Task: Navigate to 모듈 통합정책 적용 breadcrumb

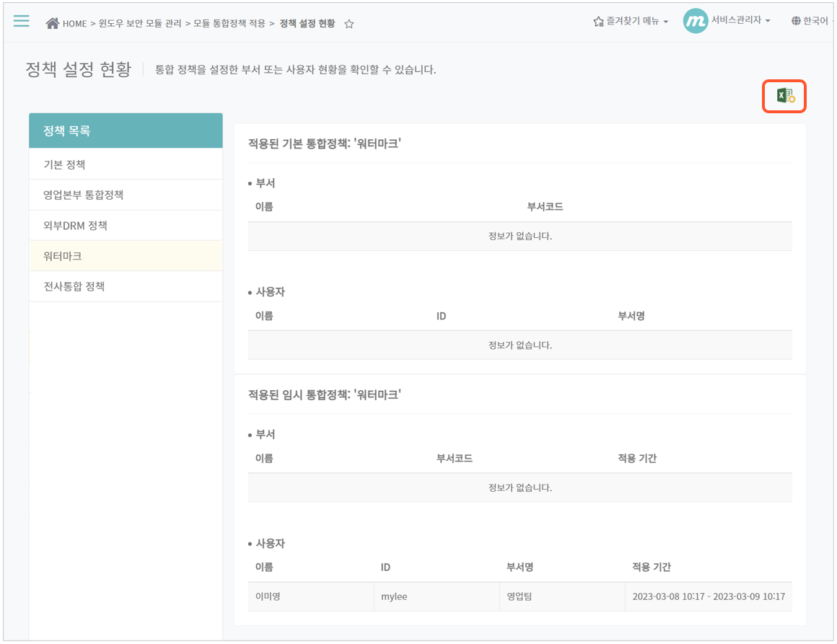Action: click(x=229, y=24)
